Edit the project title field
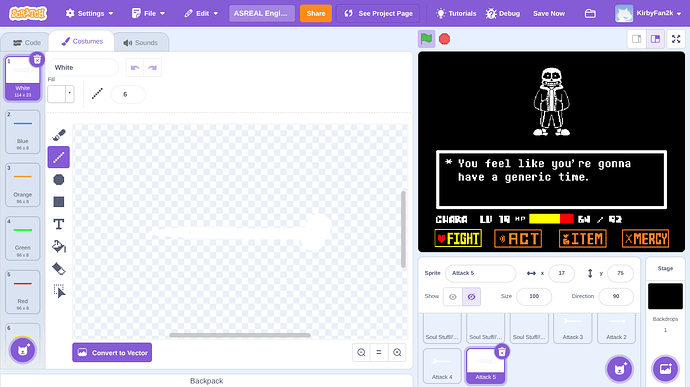The width and height of the screenshot is (690, 387). pyautogui.click(x=262, y=14)
